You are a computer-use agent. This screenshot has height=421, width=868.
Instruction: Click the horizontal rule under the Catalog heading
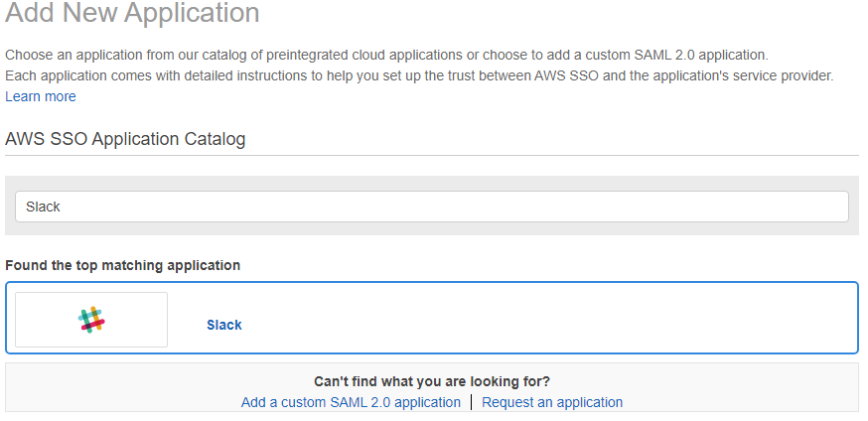(x=432, y=156)
